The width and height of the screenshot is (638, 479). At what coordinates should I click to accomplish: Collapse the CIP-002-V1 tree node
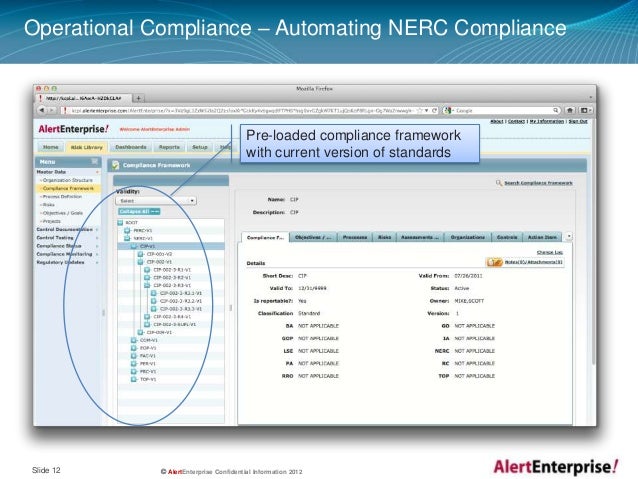pos(140,262)
